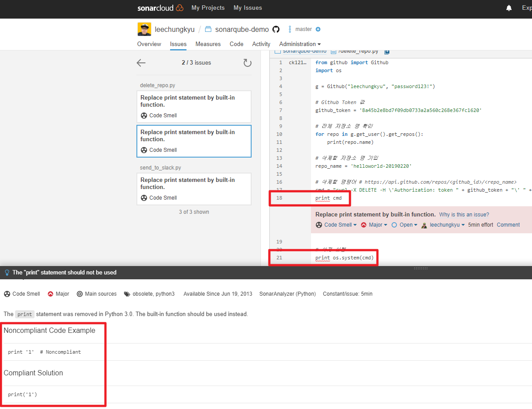532x409 pixels.
Task: Expand the Administration menu
Action: [x=300, y=44]
